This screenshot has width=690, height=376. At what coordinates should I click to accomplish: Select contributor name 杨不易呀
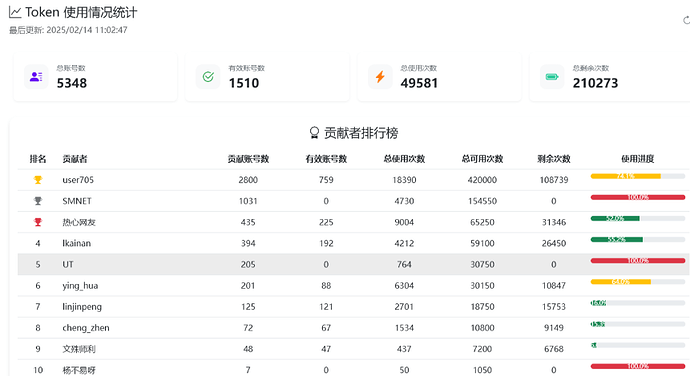pos(79,370)
